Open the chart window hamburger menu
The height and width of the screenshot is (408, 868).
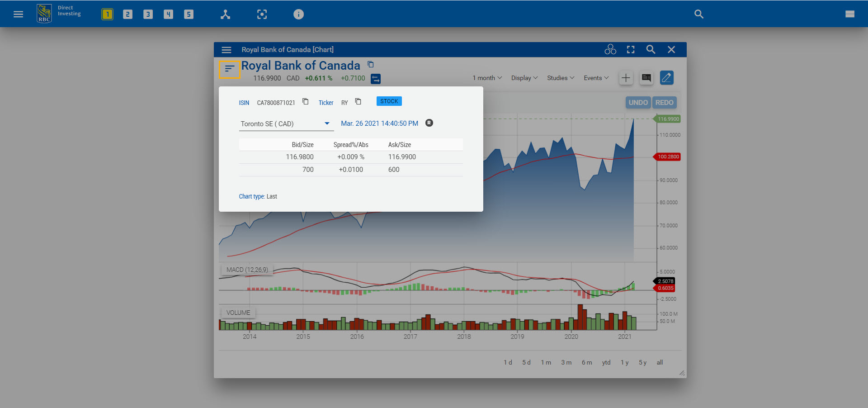(x=226, y=50)
